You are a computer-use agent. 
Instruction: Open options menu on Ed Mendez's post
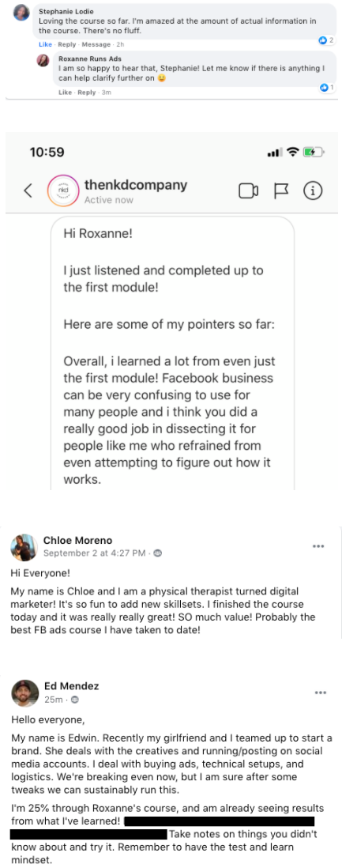320,693
